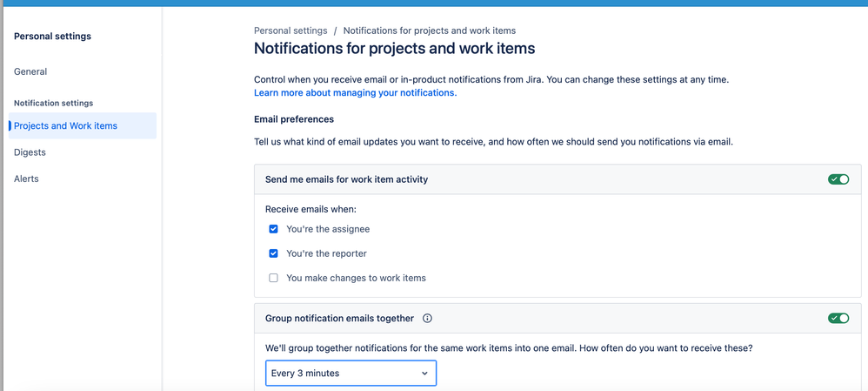
Task: Click the large Notifications page heading
Action: (394, 49)
